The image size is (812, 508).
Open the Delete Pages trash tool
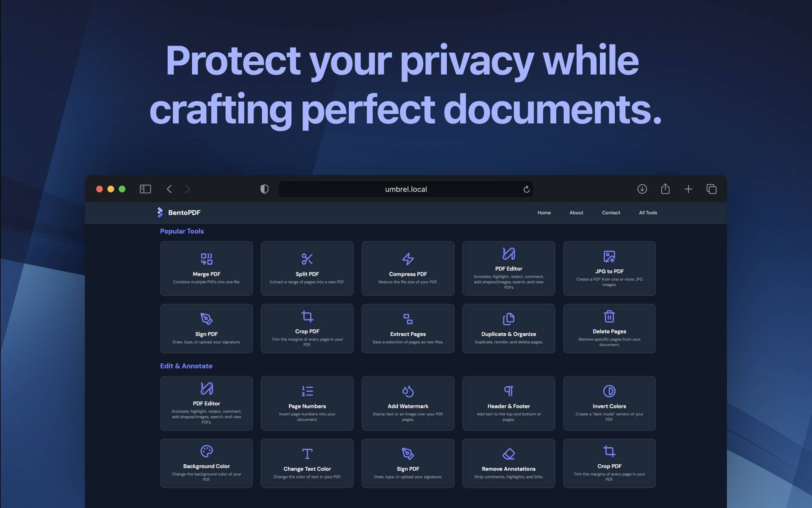pos(609,328)
